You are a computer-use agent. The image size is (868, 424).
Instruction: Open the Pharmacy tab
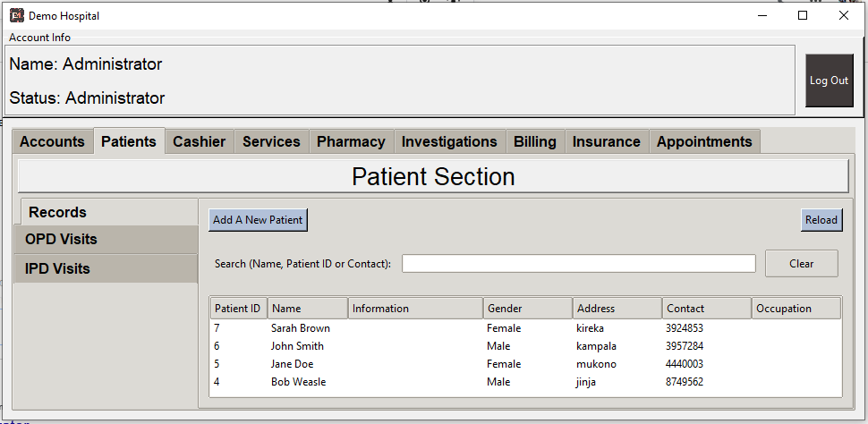click(x=351, y=141)
